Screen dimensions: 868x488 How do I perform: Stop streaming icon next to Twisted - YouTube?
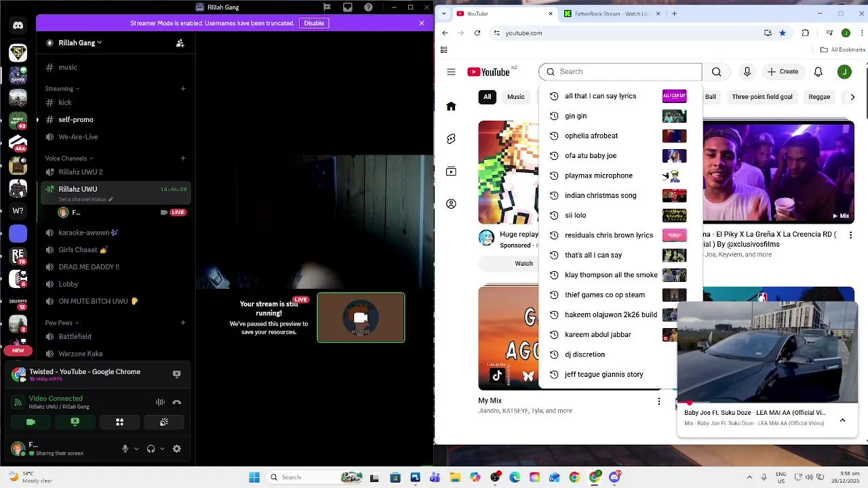[x=176, y=374]
